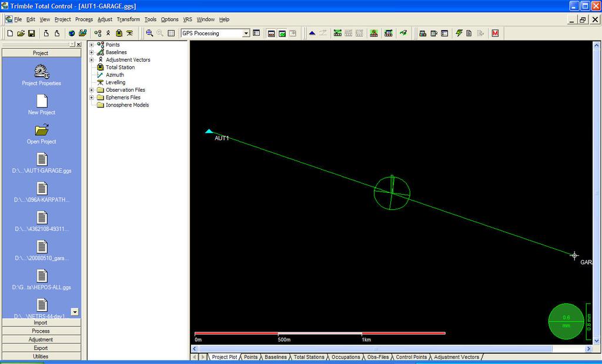This screenshot has width=602, height=364.
Task: Switch to the Occupations tab
Action: click(x=346, y=357)
